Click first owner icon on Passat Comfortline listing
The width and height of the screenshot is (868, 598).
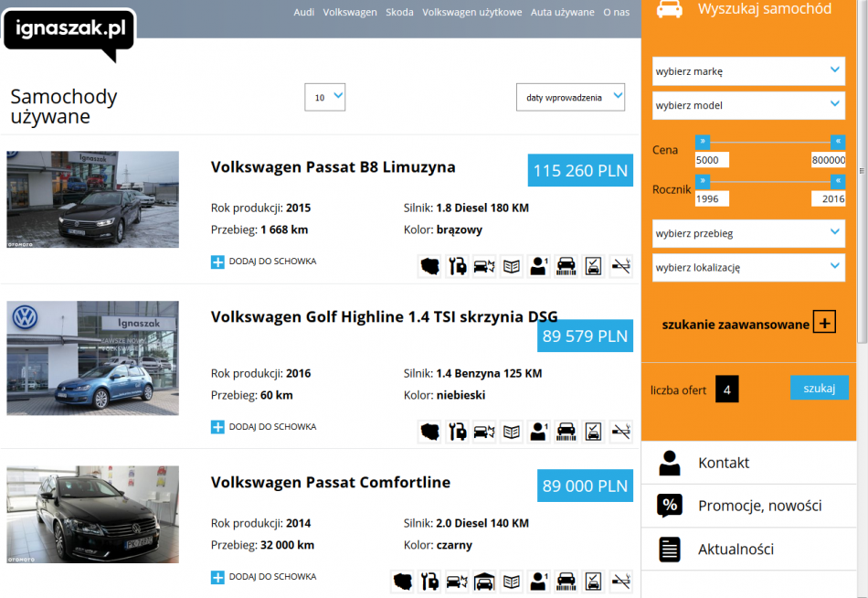539,582
